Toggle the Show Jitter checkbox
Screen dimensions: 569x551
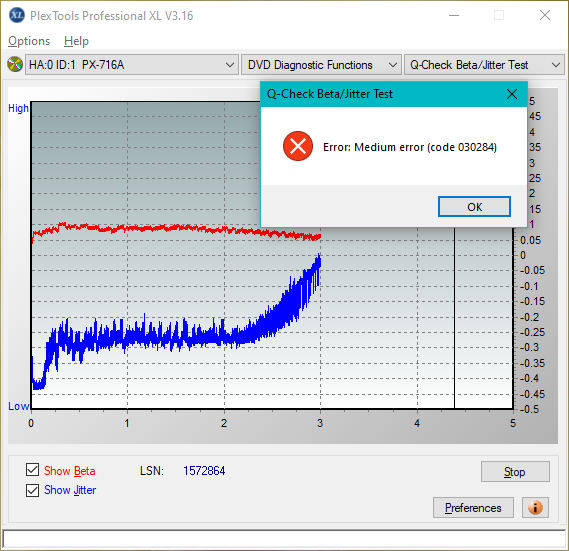(x=32, y=490)
